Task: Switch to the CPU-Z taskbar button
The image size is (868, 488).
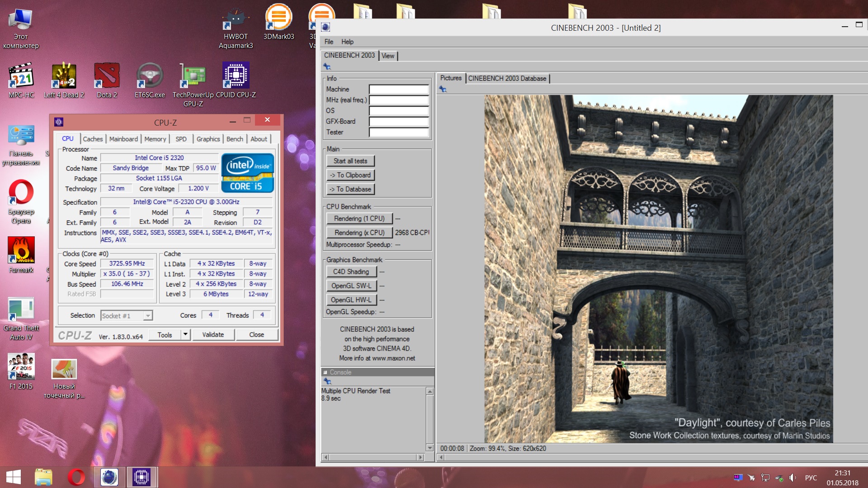Action: 142,477
